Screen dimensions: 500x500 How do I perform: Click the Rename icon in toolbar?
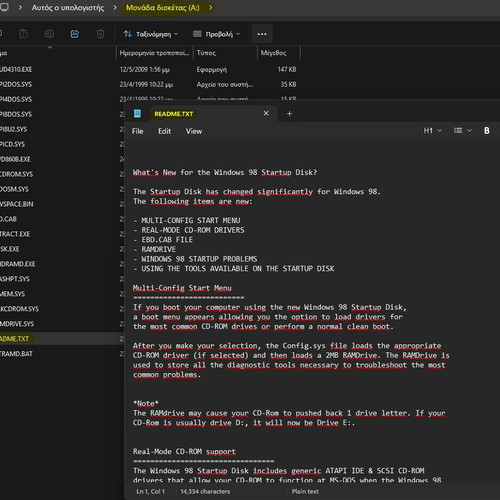pos(49,34)
